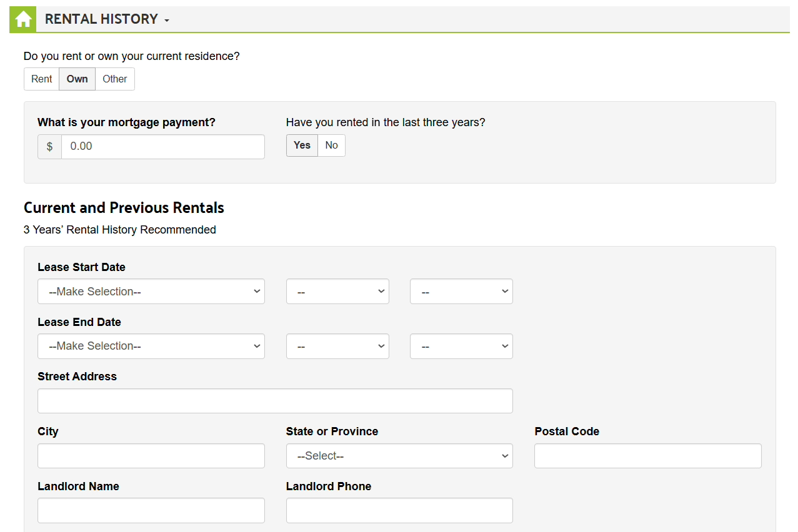Click the Landlord Name field
798x532 pixels.
click(151, 510)
